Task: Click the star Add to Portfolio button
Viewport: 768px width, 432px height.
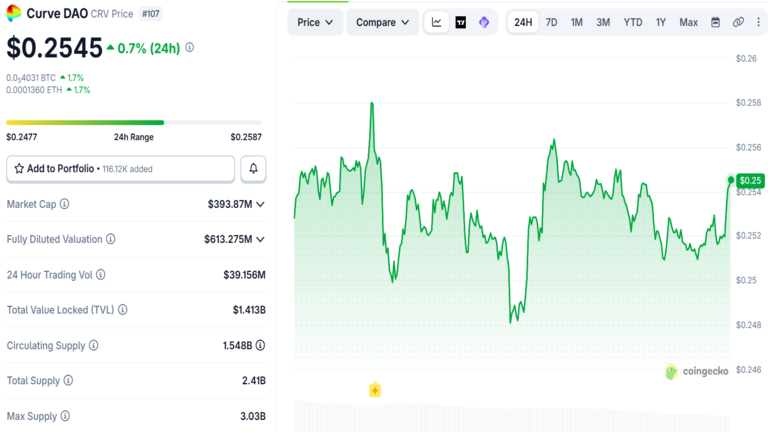Action: coord(120,169)
